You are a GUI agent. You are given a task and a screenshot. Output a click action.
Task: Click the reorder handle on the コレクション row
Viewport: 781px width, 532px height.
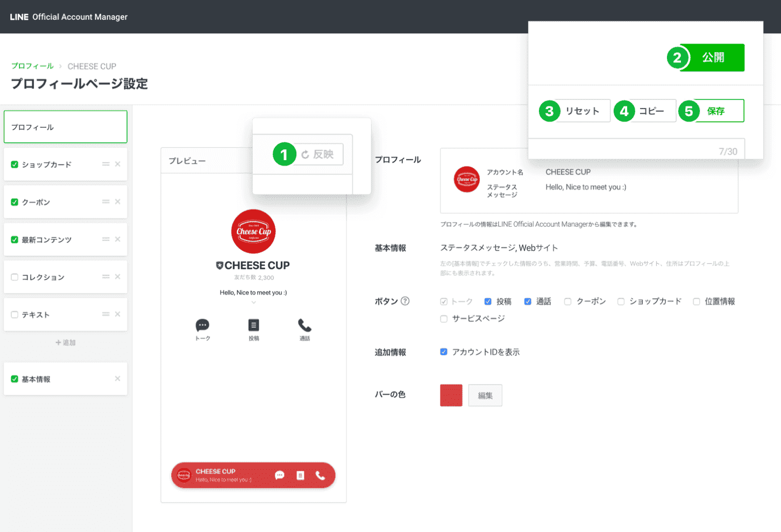(106, 276)
